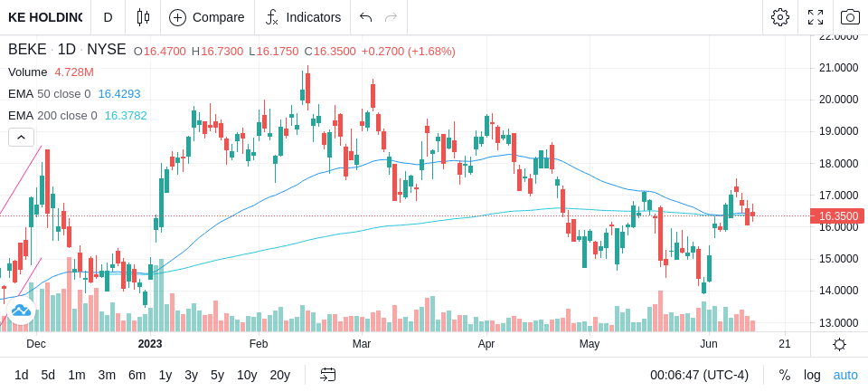Toggle percent scale mode
868x392 pixels.
(x=785, y=375)
